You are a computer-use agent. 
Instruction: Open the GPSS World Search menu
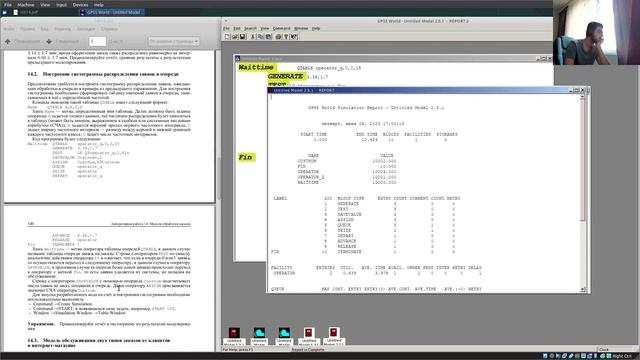[250, 28]
